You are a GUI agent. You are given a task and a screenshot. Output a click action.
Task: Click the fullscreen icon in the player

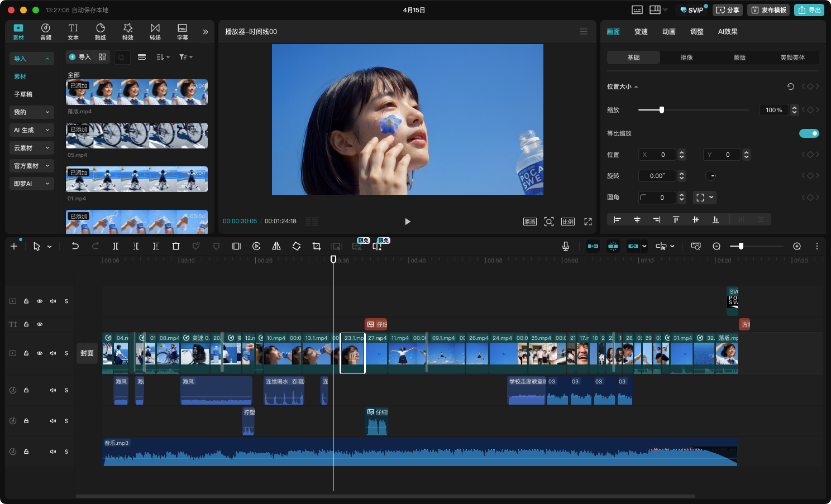pyautogui.click(x=588, y=222)
